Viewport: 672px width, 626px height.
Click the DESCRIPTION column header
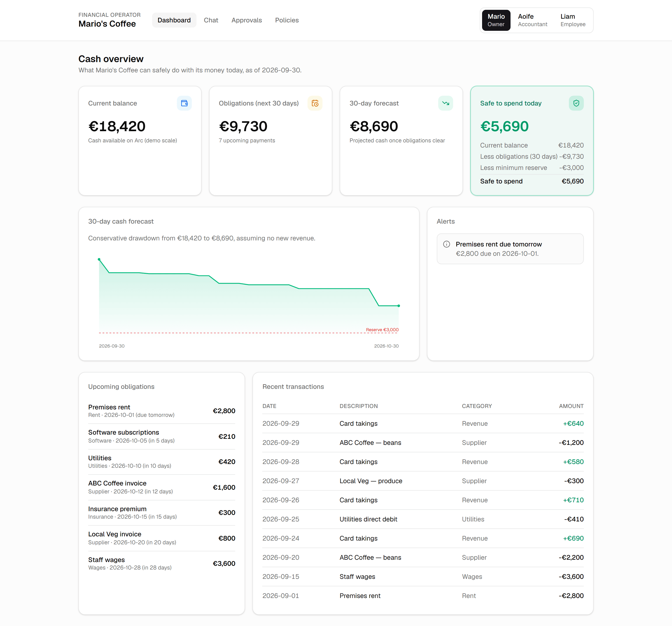click(359, 406)
